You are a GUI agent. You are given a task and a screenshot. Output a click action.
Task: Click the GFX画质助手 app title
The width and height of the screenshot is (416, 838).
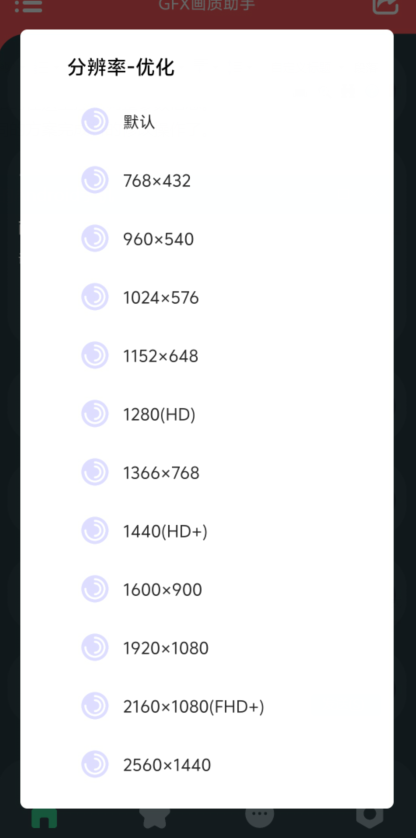[207, 5]
